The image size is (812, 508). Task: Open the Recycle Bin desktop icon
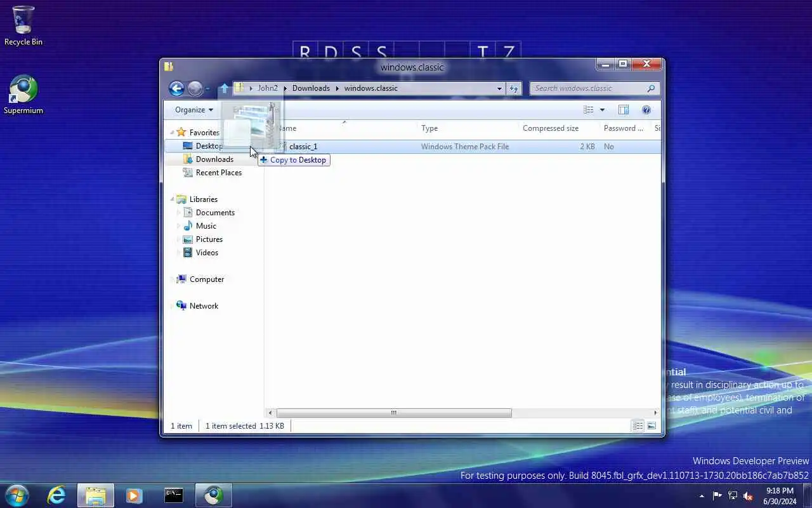23,26
